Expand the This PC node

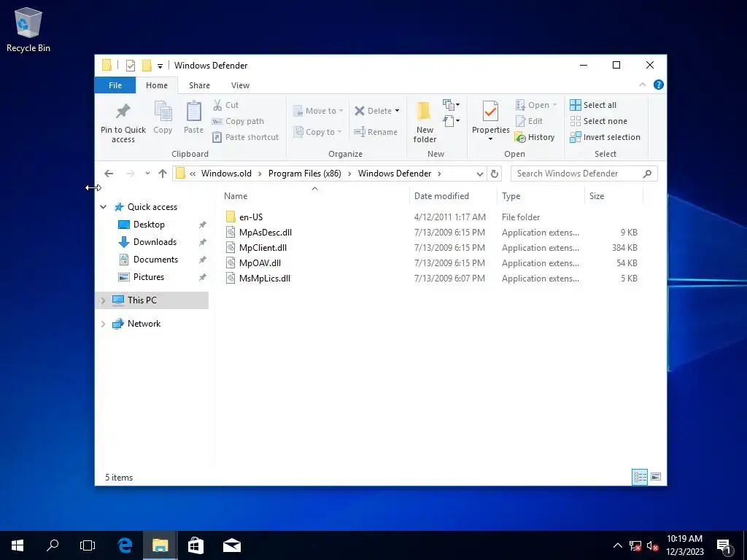point(103,300)
